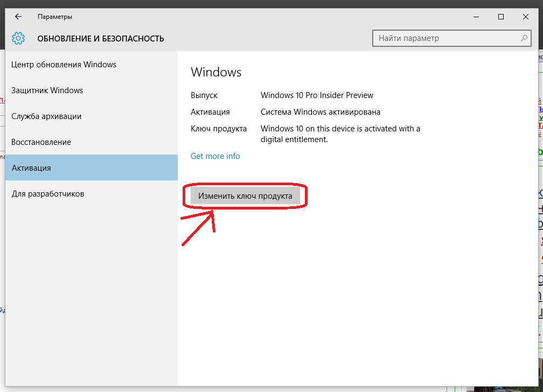Click the 'Система Windows активирована' status text
This screenshot has height=392, width=543.
click(321, 112)
